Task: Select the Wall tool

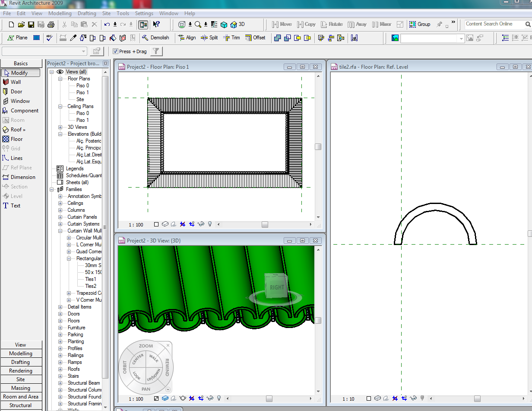Action: 16,82
